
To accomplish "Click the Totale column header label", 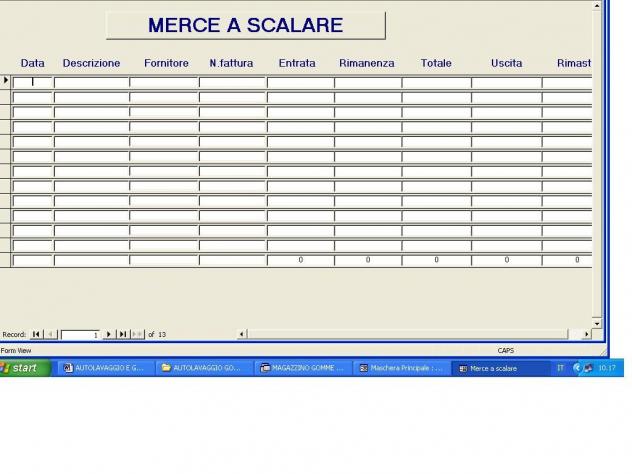I will point(436,63).
